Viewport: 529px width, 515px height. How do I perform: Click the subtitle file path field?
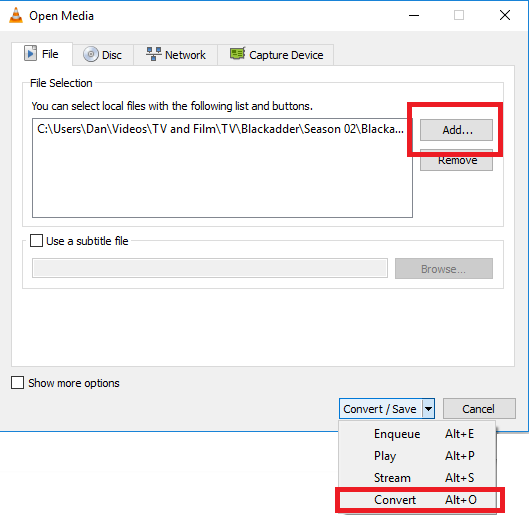click(210, 268)
